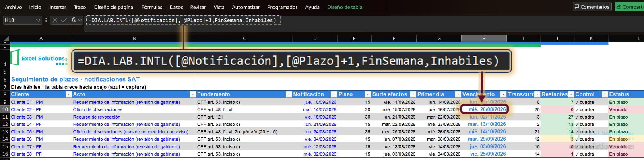Select column header K
This screenshot has height=160, width=644.
coord(591,39)
